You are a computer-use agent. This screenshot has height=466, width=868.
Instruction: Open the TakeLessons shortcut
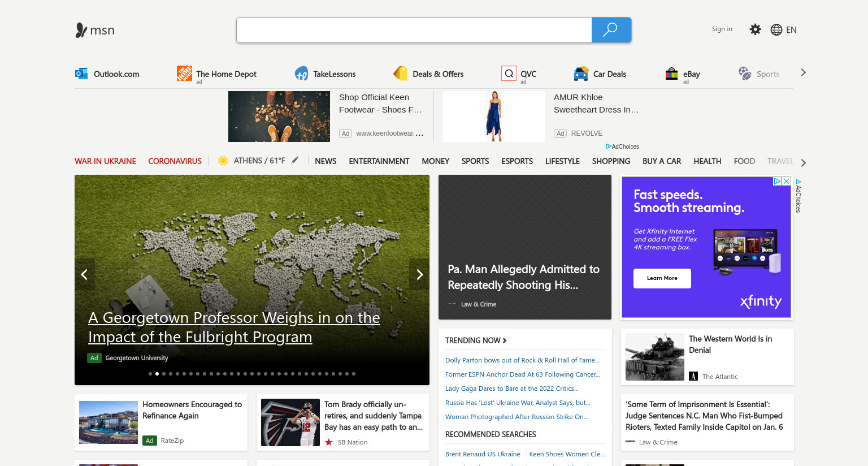[x=325, y=74]
